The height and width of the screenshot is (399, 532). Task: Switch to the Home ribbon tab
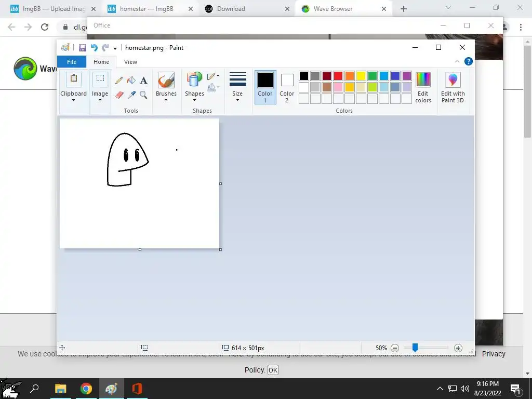click(x=101, y=62)
